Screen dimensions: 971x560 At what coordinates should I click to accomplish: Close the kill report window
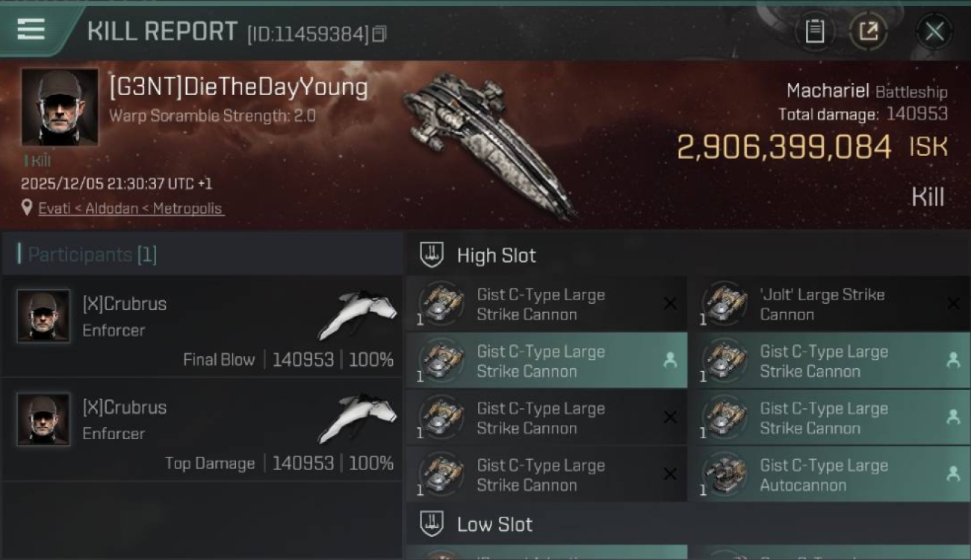coord(934,31)
